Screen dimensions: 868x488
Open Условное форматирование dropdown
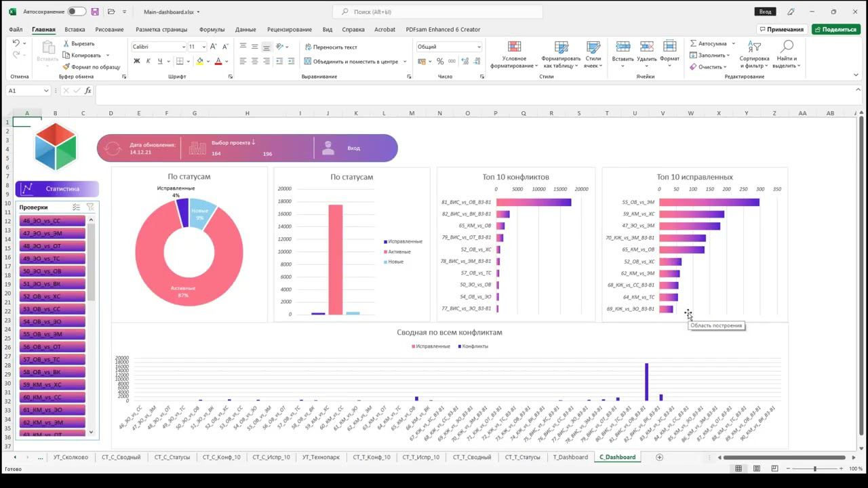(514, 54)
